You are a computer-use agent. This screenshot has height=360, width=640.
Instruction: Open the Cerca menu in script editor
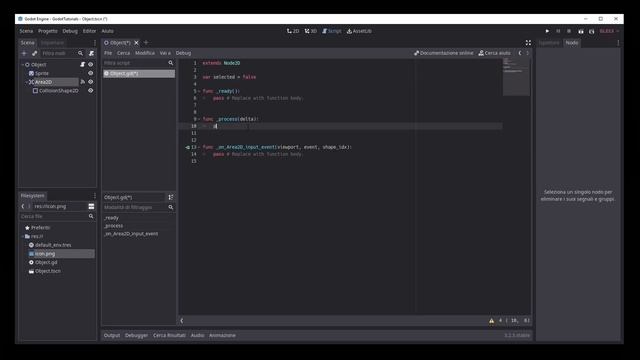point(123,53)
